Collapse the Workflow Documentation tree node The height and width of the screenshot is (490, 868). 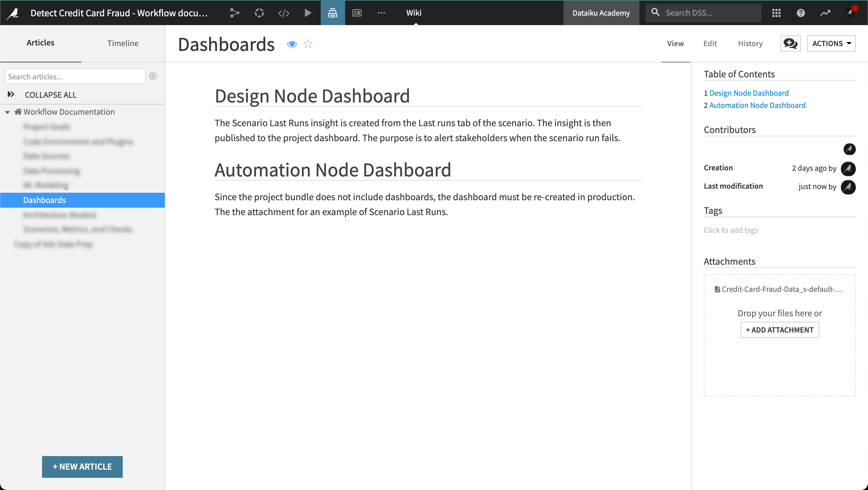7,112
